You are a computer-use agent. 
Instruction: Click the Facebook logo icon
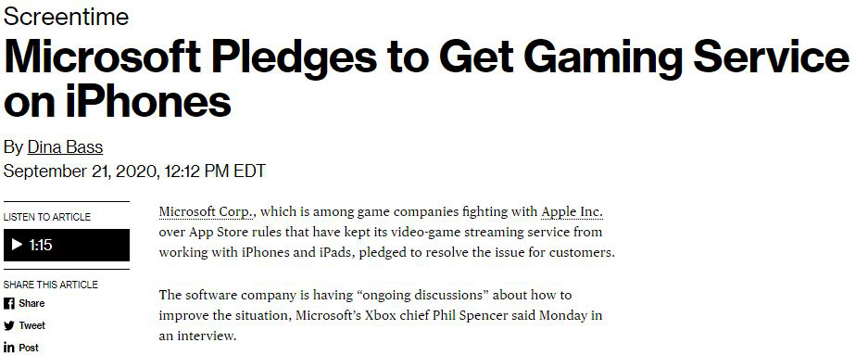tap(9, 303)
